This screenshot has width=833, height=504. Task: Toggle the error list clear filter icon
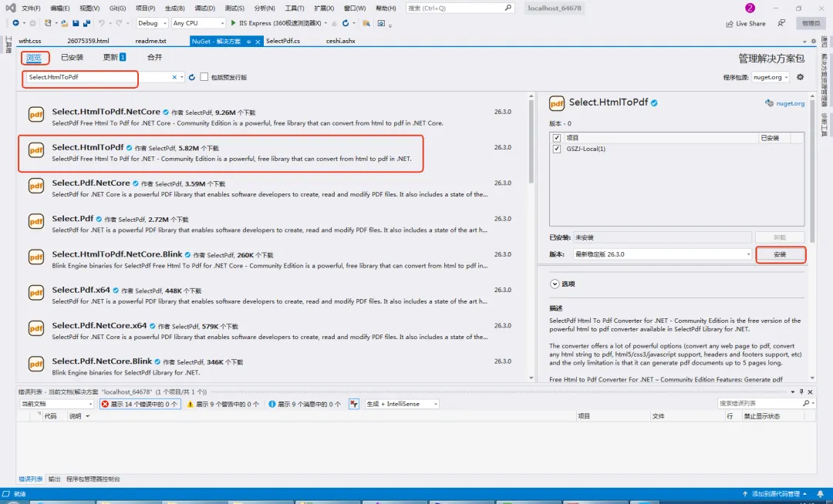(354, 405)
